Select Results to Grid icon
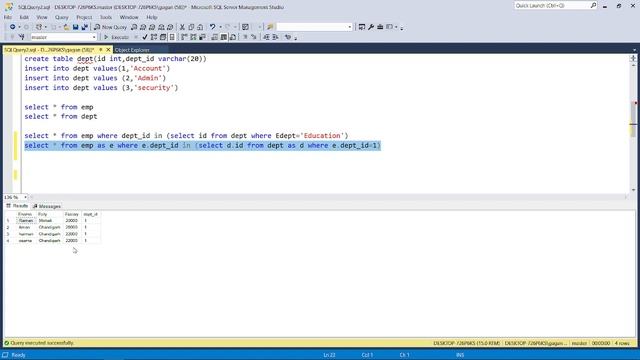The width and height of the screenshot is (640, 360). (224, 37)
